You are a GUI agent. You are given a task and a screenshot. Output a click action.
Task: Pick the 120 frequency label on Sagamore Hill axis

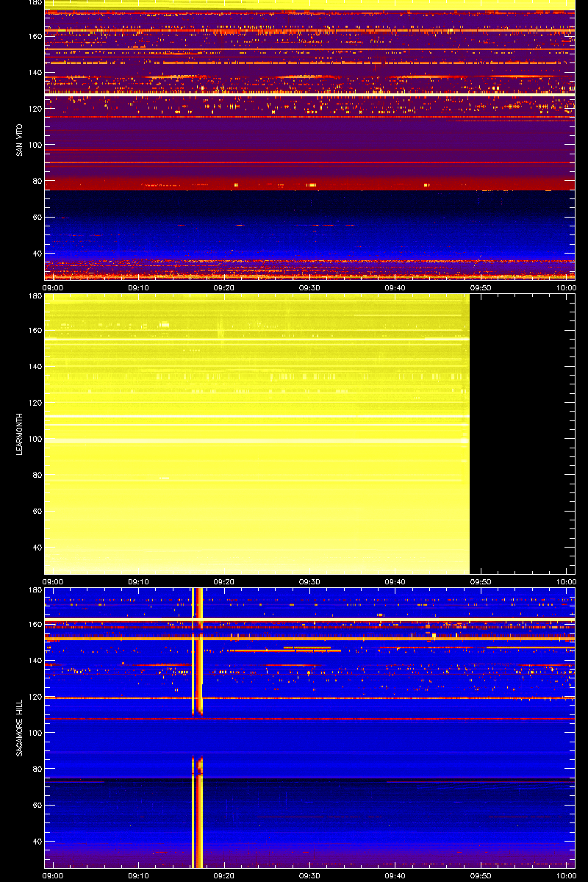tap(34, 697)
